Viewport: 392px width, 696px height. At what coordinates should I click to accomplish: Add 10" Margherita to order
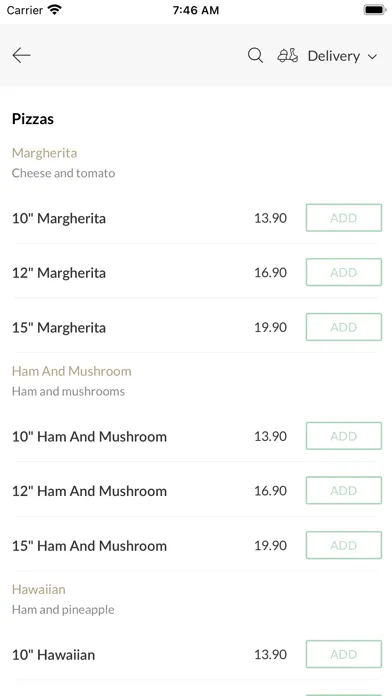pyautogui.click(x=344, y=218)
